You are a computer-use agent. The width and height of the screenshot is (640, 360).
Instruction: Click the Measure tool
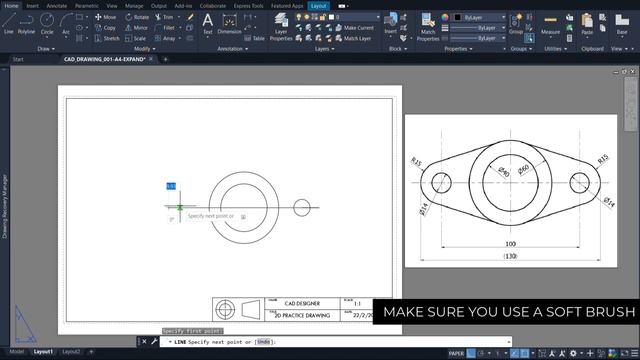coord(550,24)
